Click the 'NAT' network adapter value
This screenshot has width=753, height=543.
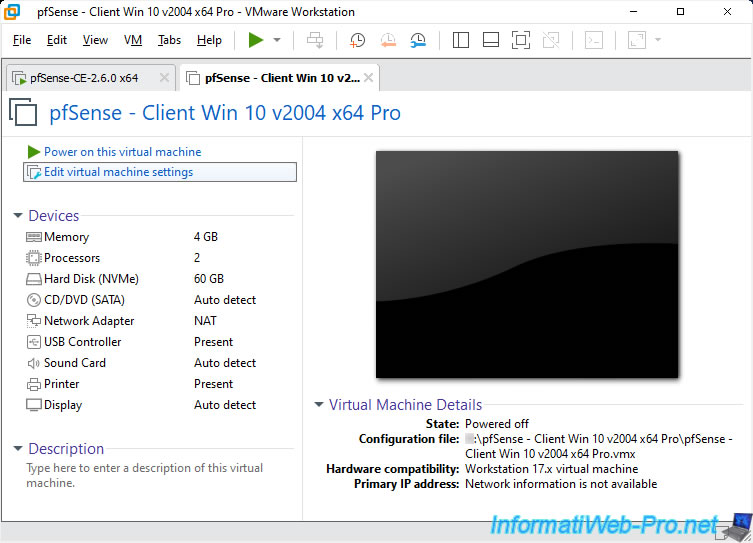tap(205, 321)
